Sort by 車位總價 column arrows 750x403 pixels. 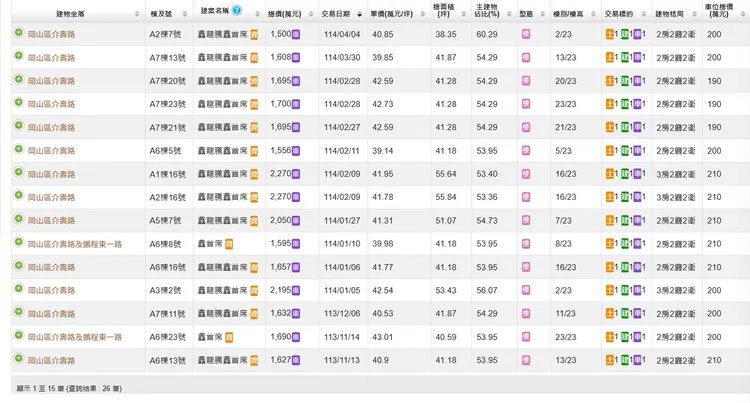[x=743, y=14]
